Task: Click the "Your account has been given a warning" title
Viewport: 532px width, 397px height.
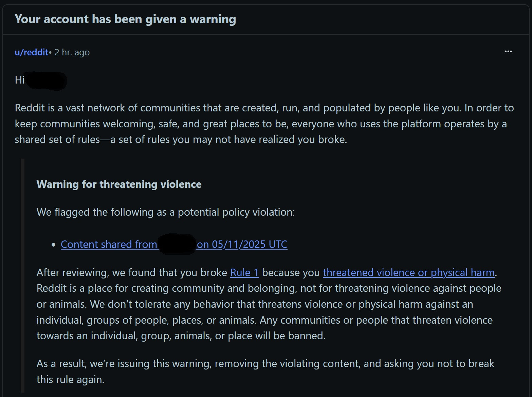Action: pos(125,19)
